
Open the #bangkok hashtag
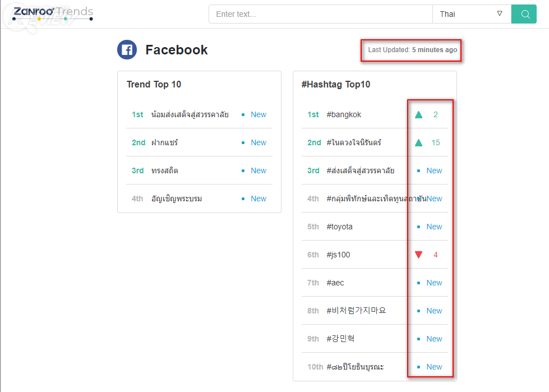pyautogui.click(x=344, y=115)
